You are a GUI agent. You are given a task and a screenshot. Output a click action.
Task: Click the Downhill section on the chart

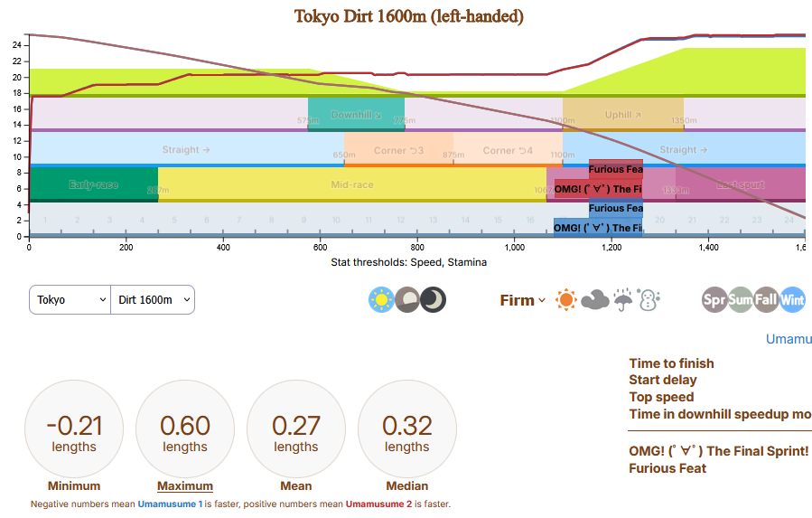point(356,114)
